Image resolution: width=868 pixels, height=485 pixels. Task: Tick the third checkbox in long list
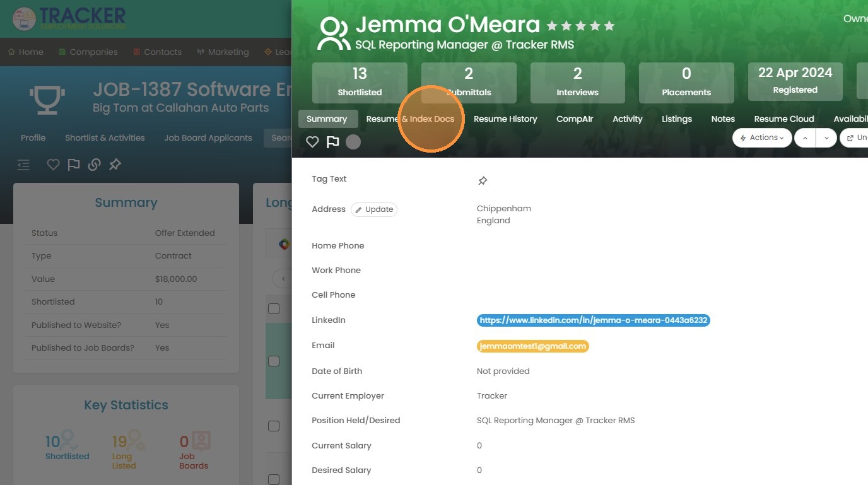point(274,426)
